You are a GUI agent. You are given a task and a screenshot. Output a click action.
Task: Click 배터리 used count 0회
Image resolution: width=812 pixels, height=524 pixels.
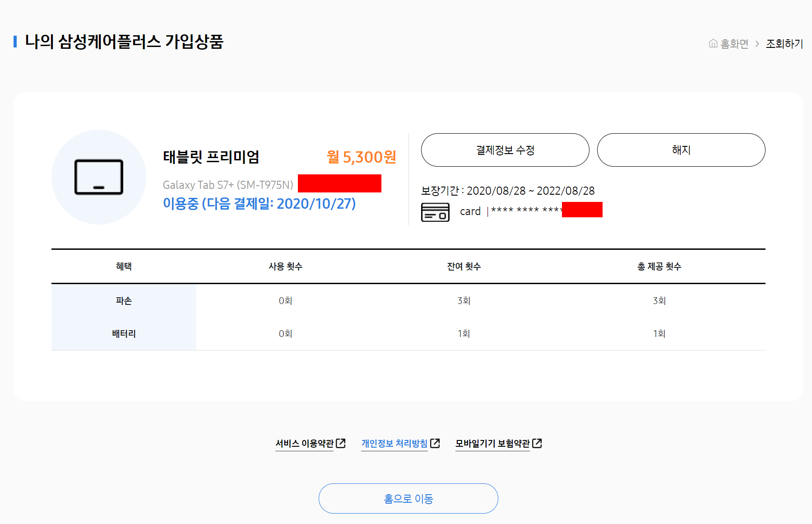point(286,334)
